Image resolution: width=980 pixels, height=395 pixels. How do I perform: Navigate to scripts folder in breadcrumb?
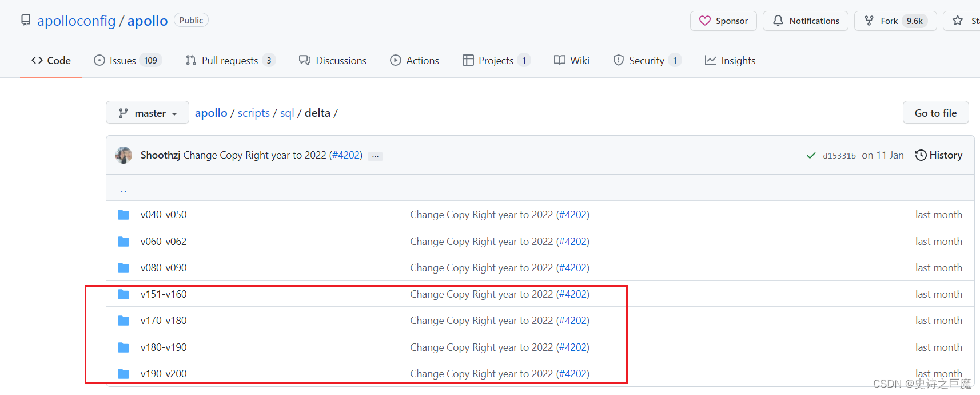point(253,113)
